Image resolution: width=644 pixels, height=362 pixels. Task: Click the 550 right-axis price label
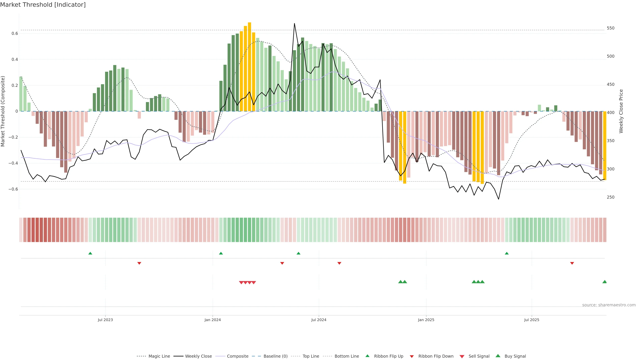(x=610, y=28)
